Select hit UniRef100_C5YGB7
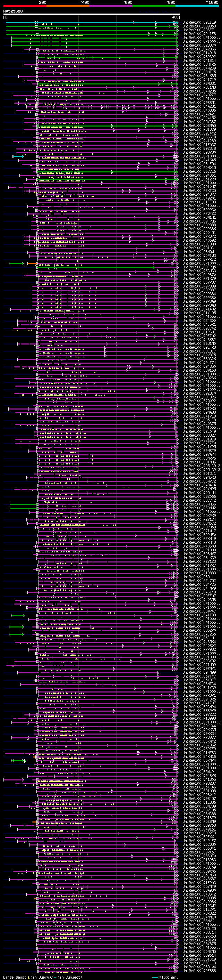 [x=199, y=122]
